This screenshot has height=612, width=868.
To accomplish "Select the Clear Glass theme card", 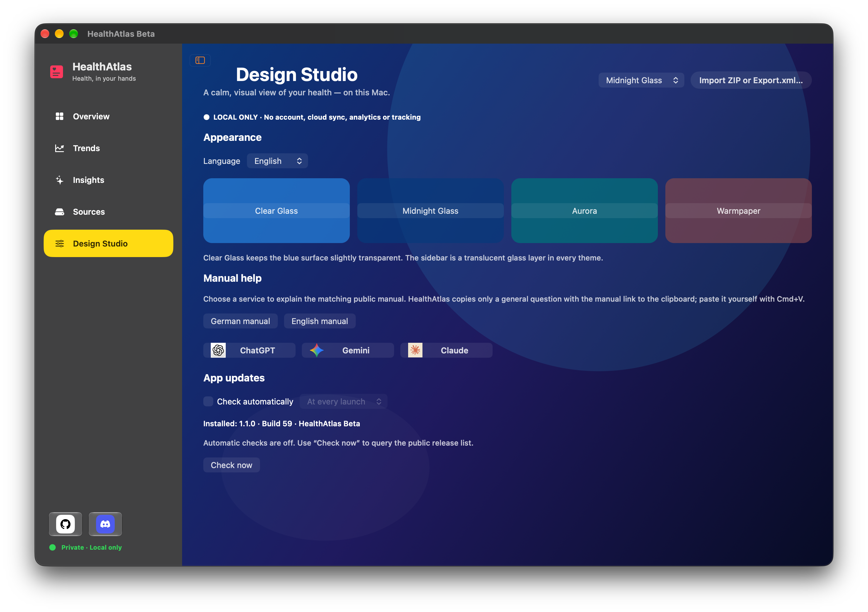I will (x=276, y=211).
